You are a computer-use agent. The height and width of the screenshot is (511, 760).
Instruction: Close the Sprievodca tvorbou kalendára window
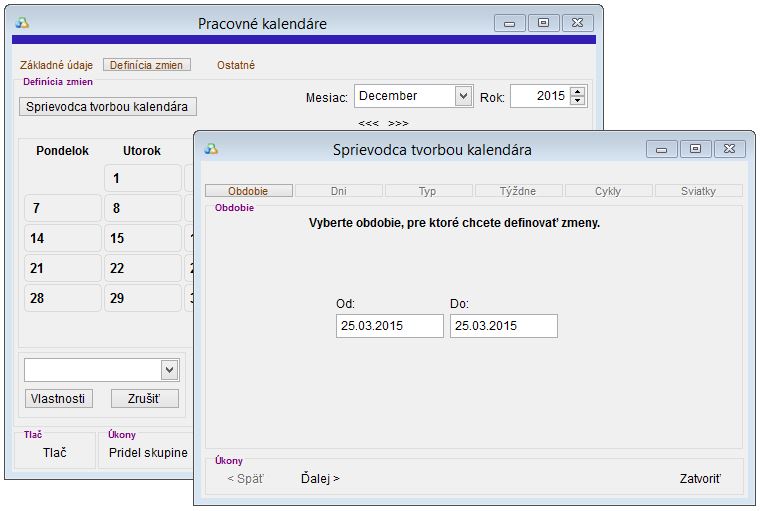click(x=729, y=149)
